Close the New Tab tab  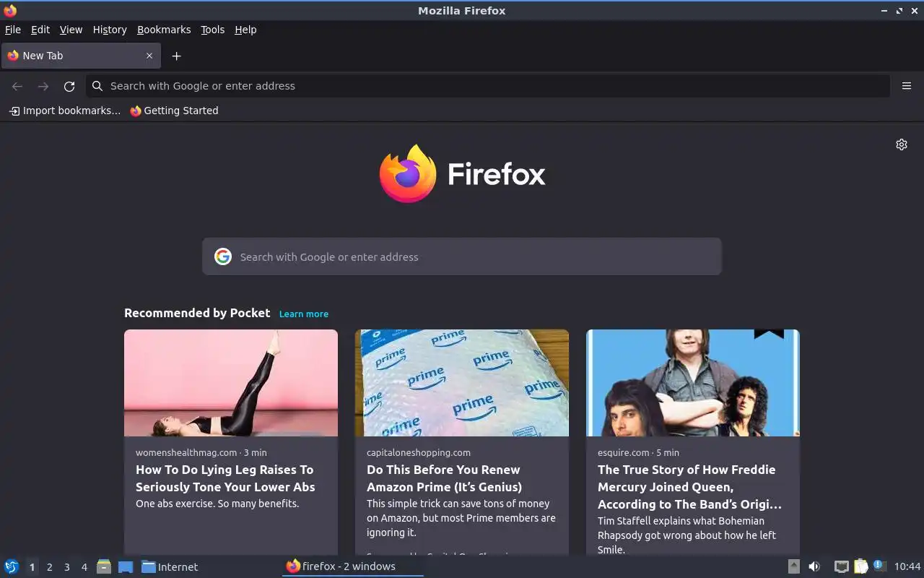pos(149,56)
